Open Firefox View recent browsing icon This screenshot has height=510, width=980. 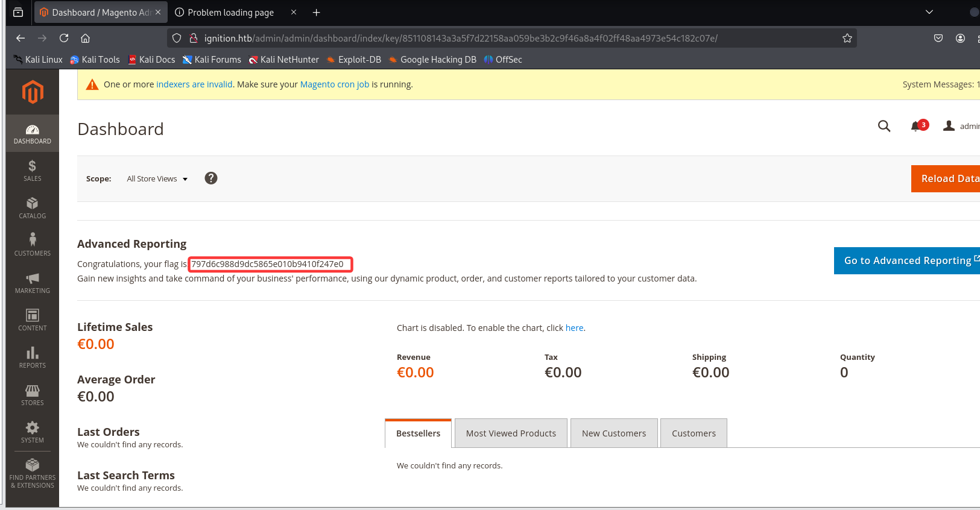click(x=18, y=12)
